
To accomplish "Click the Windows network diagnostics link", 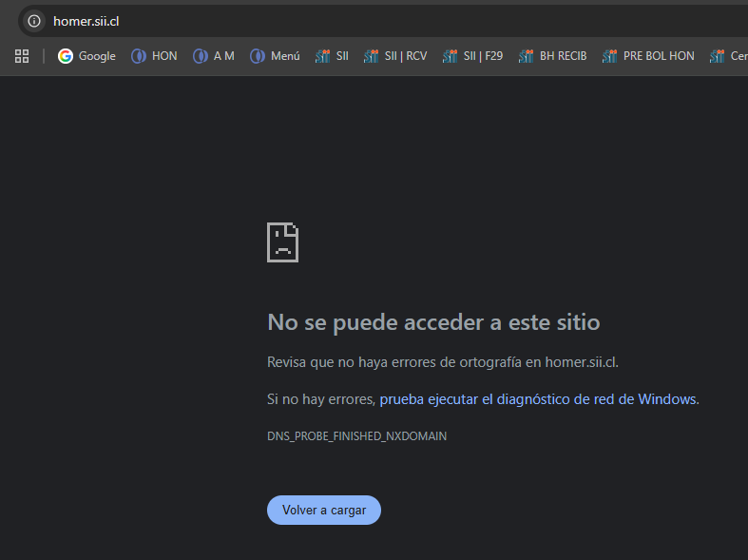I will pos(538,399).
